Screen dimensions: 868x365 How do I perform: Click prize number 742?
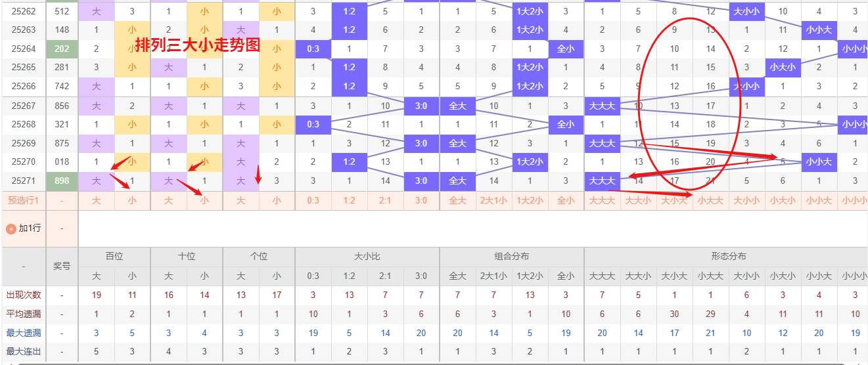pos(62,86)
